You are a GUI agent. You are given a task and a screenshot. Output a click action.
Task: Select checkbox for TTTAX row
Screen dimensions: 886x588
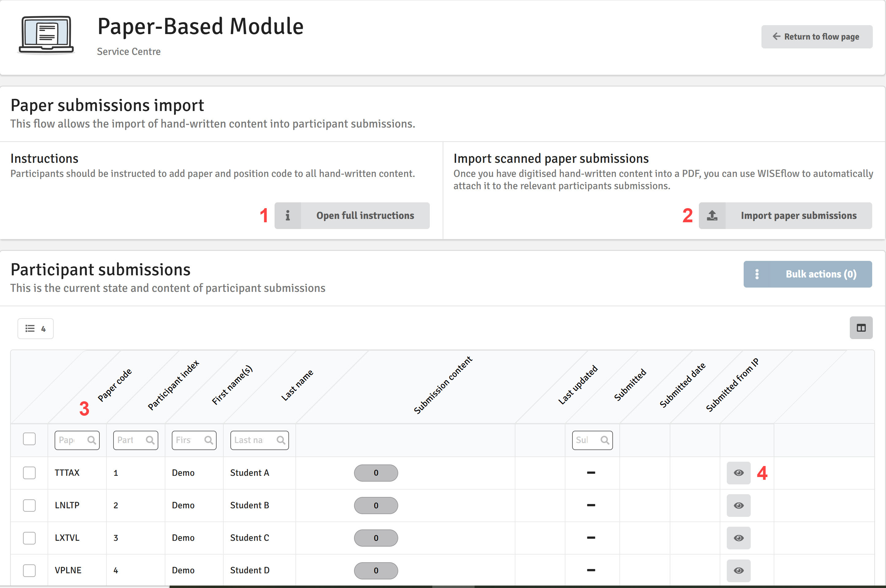(x=29, y=473)
